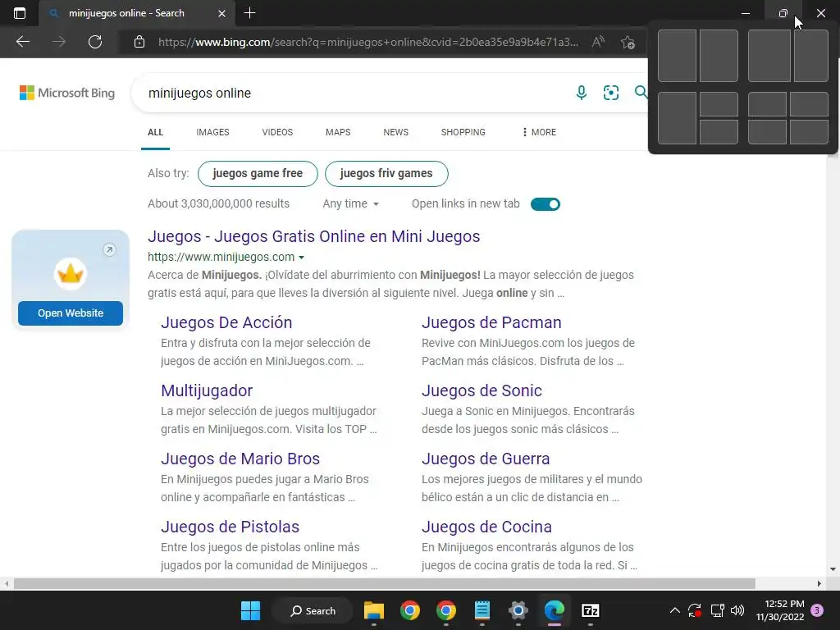Open Juegos de Pistolas link
Viewport: 840px width, 630px height.
pyautogui.click(x=230, y=527)
